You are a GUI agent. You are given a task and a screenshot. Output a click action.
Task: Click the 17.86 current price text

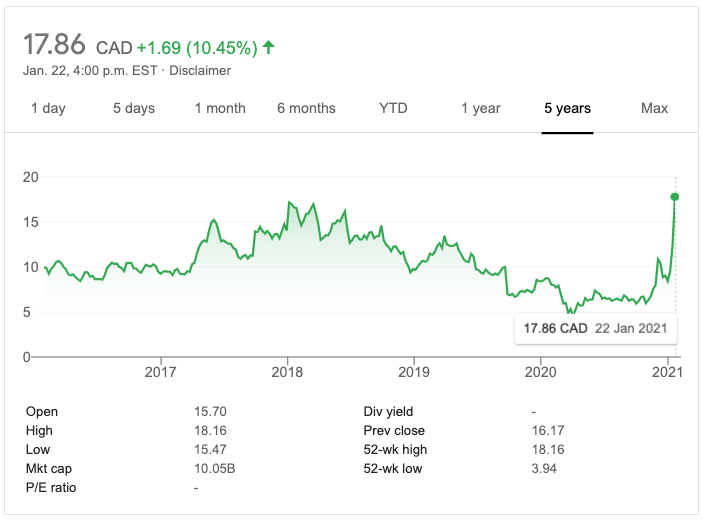click(54, 44)
